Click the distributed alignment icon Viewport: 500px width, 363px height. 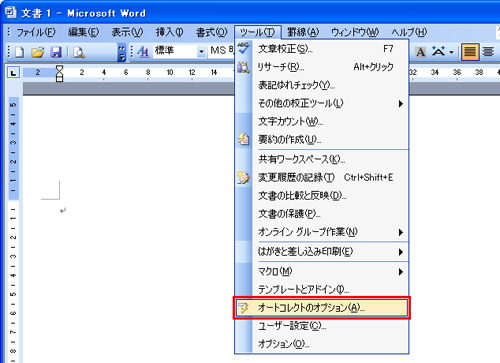pyautogui.click(x=489, y=52)
